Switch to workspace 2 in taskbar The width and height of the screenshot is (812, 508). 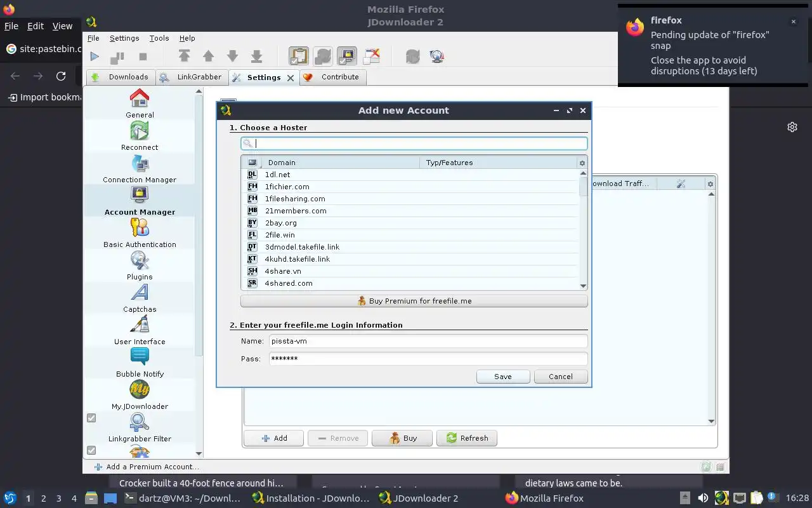44,498
